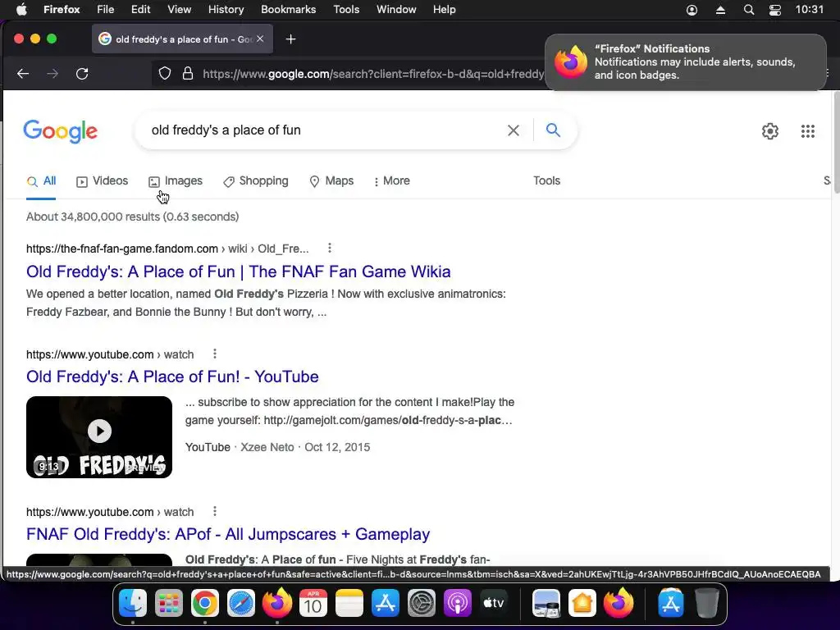Image resolution: width=840 pixels, height=630 pixels.
Task: Open the FNAF Fan Game Wikia result link
Action: (239, 272)
